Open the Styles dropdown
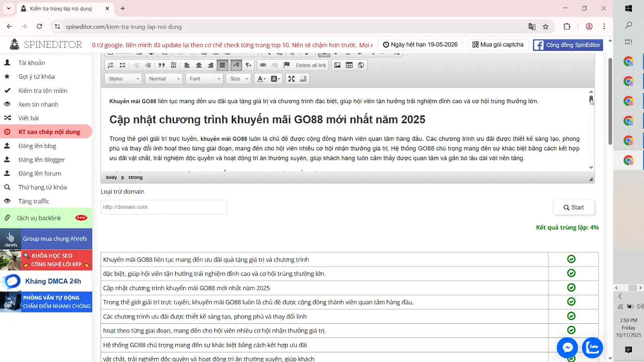The height and width of the screenshot is (362, 644). (123, 79)
